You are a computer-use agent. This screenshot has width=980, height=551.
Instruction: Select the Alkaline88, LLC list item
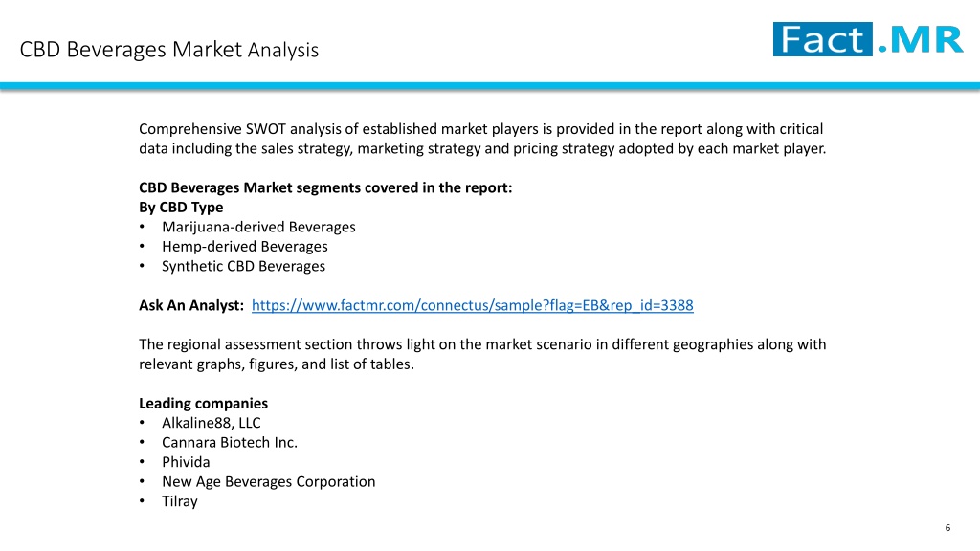point(212,423)
